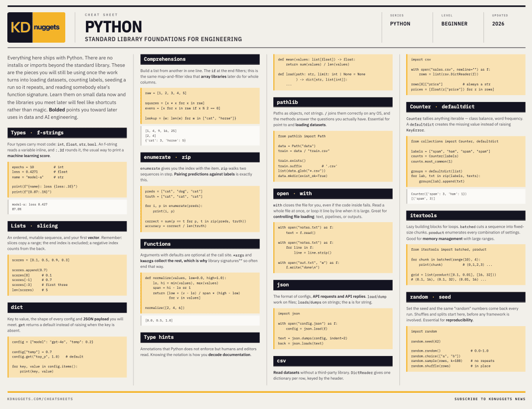Screen dimensions: 532x409
Task: Open the KDNUGGETS.COM/CHEATSHEETS footer link
Action: 40,399
